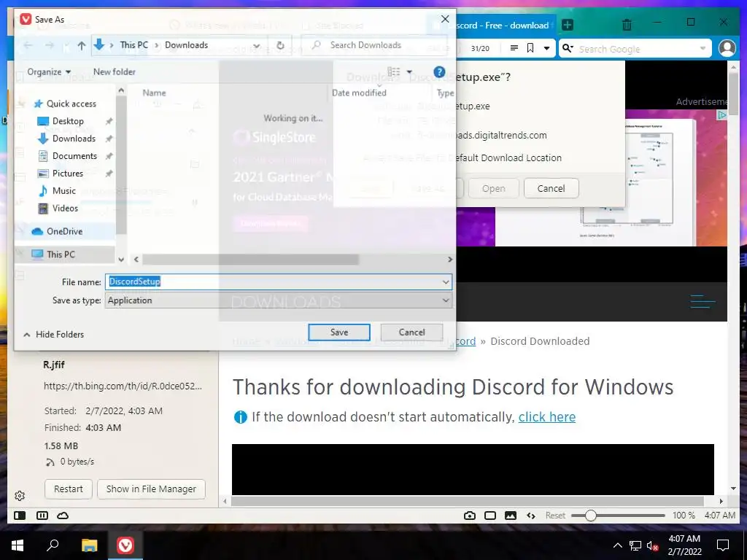This screenshot has width=747, height=560.
Task: Open File Explorer from the taskbar
Action: coord(89,545)
